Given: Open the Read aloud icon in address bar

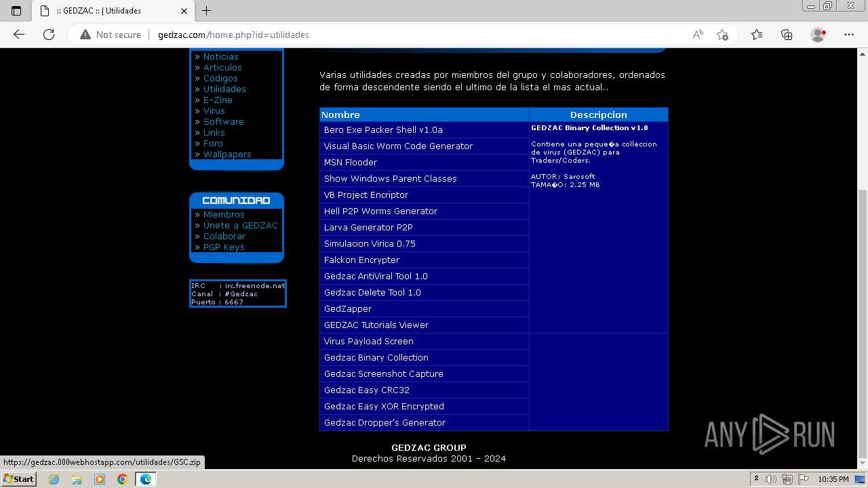Looking at the screenshot, I should (697, 35).
